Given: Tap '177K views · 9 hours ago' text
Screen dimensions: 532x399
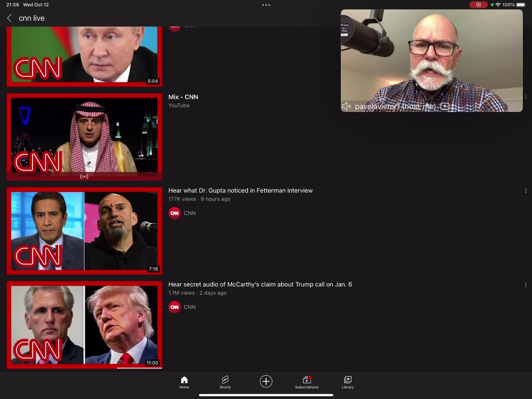Looking at the screenshot, I should [x=199, y=199].
